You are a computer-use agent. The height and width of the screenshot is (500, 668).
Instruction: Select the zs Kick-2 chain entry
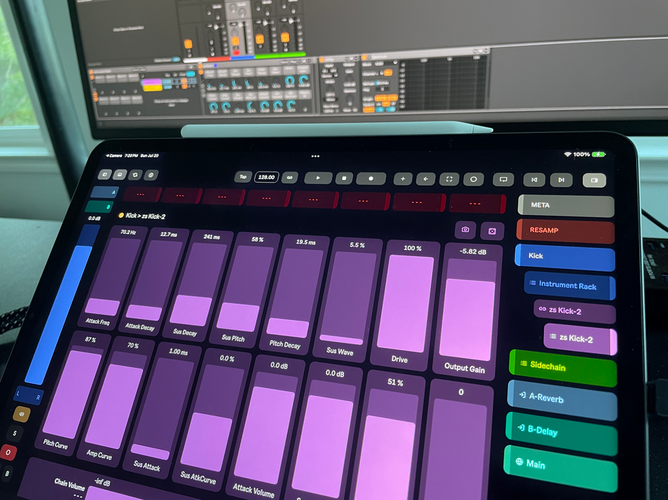[574, 311]
